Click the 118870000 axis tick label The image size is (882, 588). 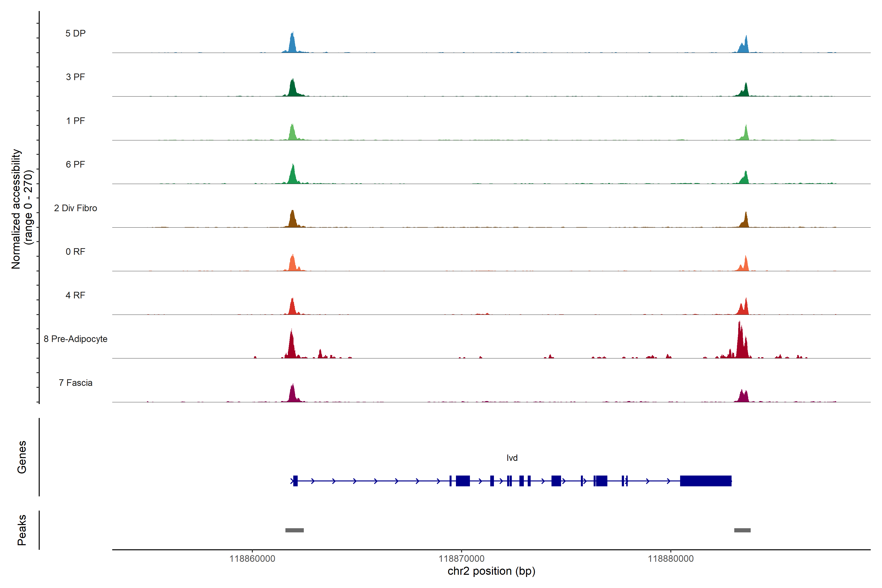(x=461, y=558)
